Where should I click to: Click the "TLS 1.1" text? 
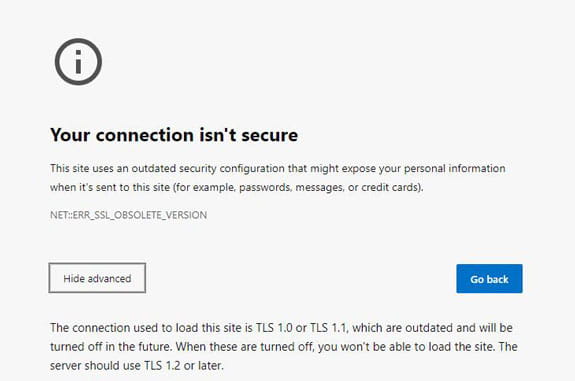[328, 327]
